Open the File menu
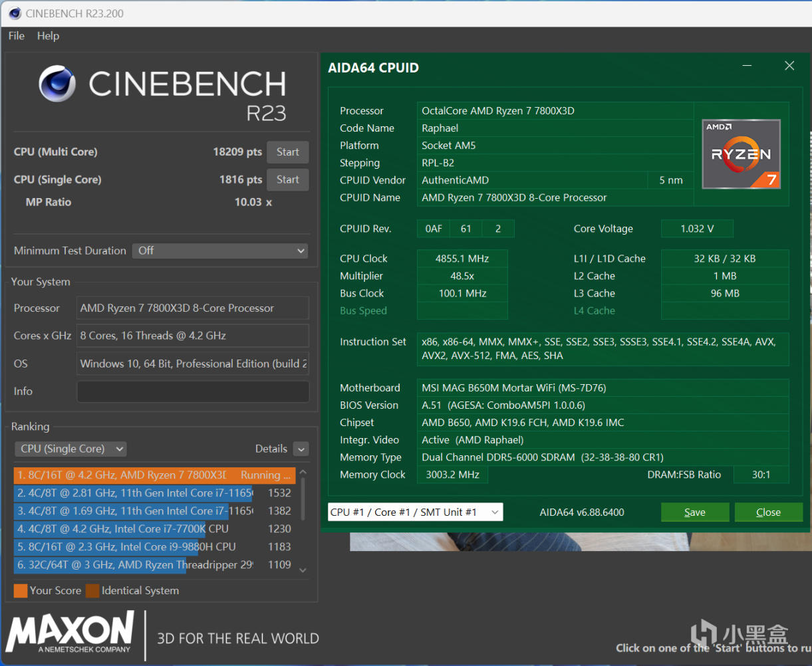Viewport: 812px width, 666px height. (16, 36)
